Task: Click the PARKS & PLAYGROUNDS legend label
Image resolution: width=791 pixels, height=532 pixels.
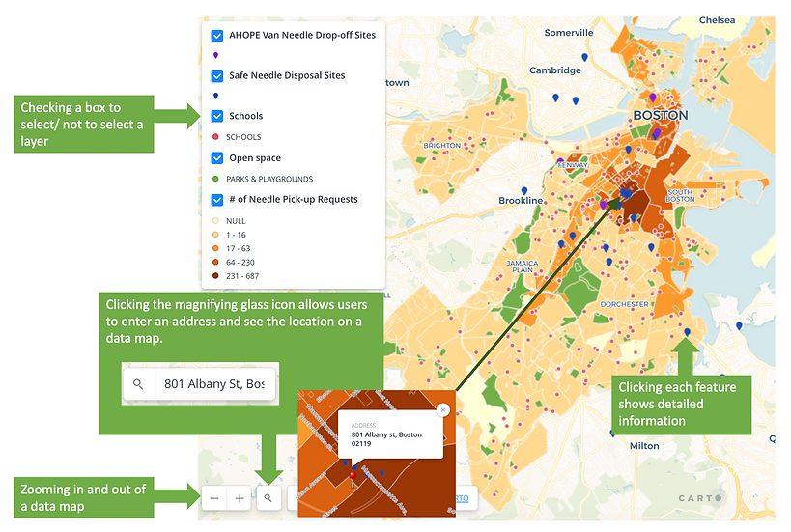Action: click(x=269, y=179)
